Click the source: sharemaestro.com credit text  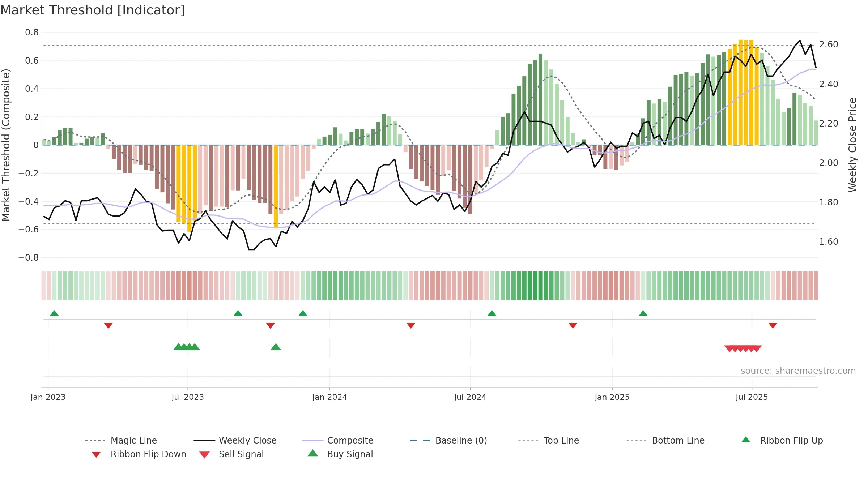798,371
